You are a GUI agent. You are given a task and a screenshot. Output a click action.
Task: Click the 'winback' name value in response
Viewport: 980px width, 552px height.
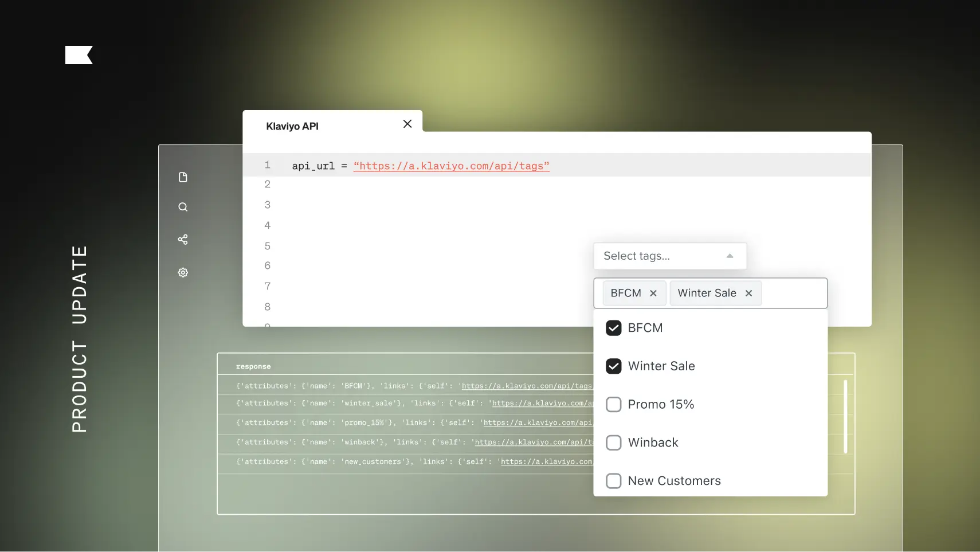click(x=362, y=443)
